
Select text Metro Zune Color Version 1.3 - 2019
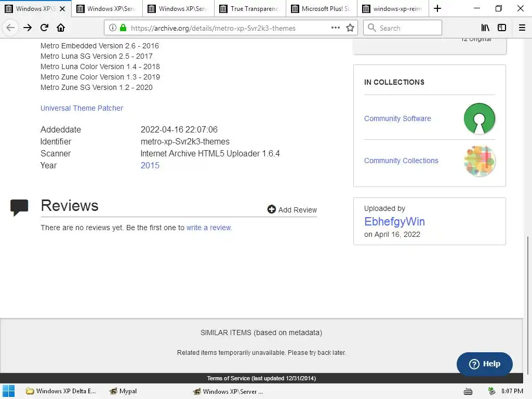(x=100, y=77)
